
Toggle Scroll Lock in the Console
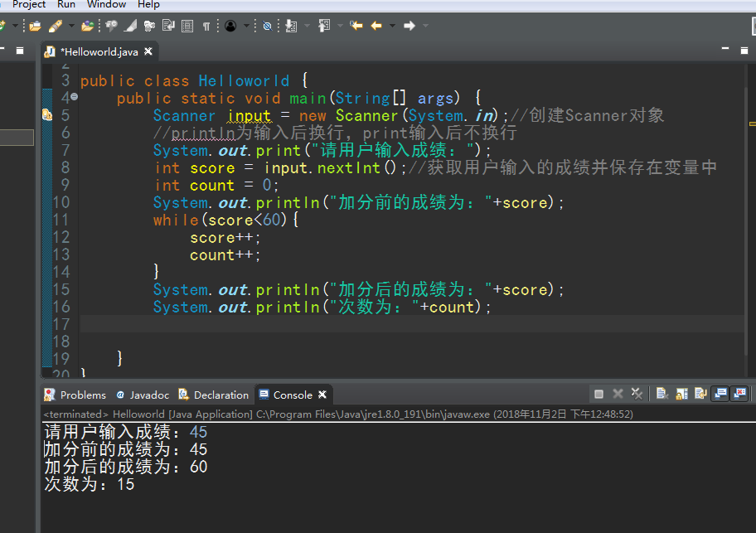pyautogui.click(x=681, y=392)
